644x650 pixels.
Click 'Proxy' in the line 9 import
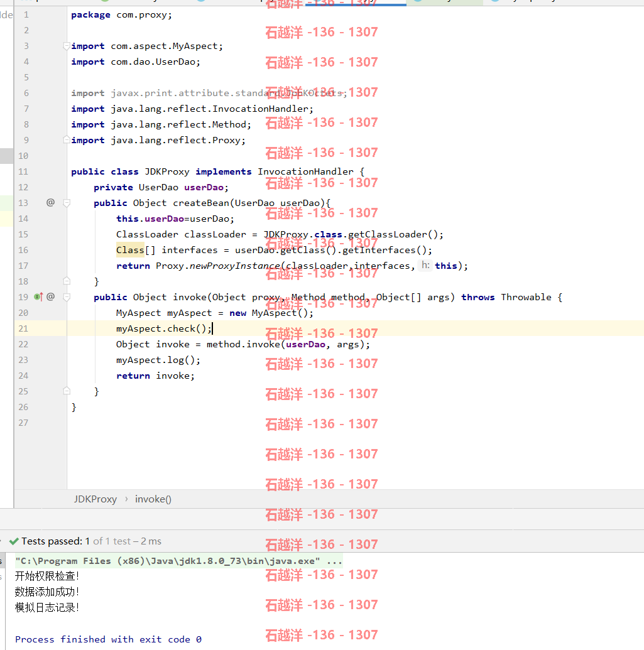226,141
